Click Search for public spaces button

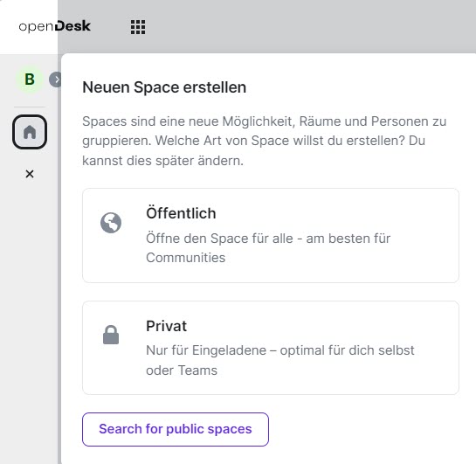[176, 429]
